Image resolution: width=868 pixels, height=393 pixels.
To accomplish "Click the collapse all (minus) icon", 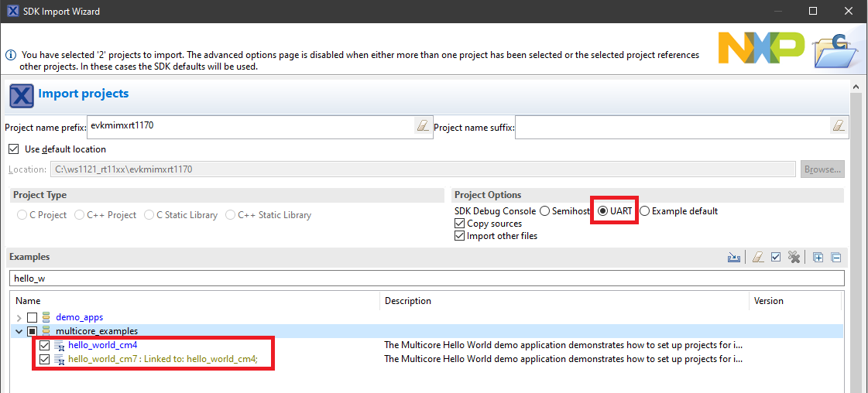I will (835, 258).
